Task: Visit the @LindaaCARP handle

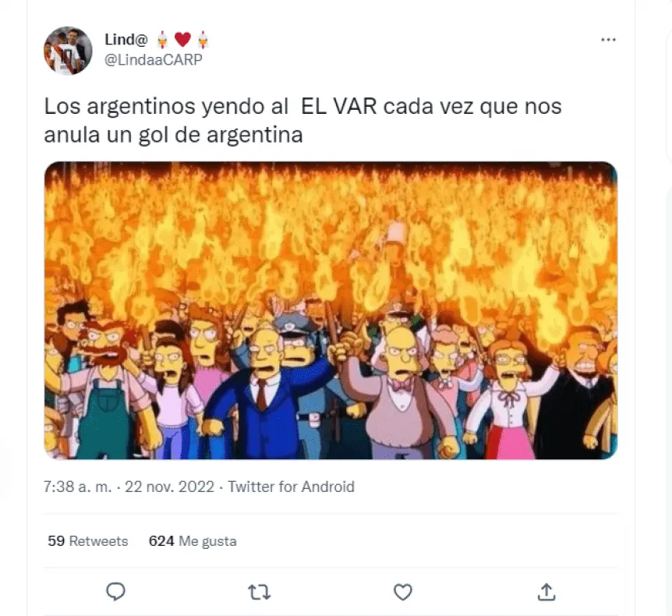Action: pyautogui.click(x=154, y=59)
